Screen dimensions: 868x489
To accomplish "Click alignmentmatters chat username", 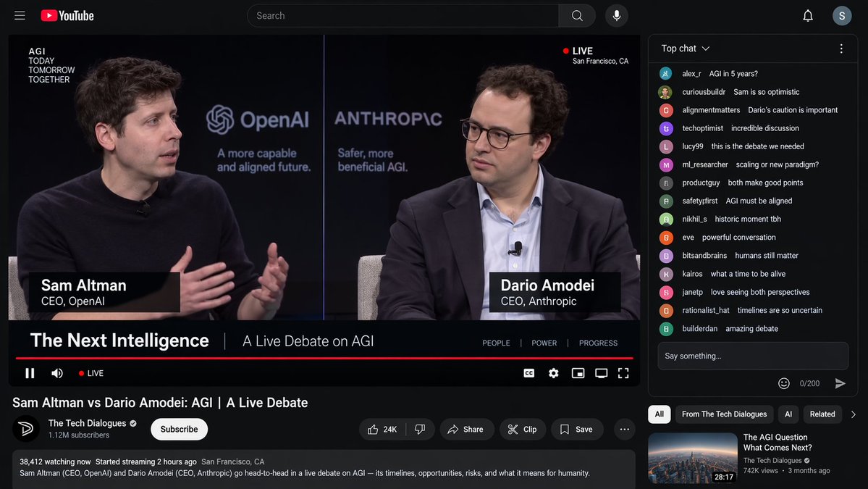I will pyautogui.click(x=711, y=110).
